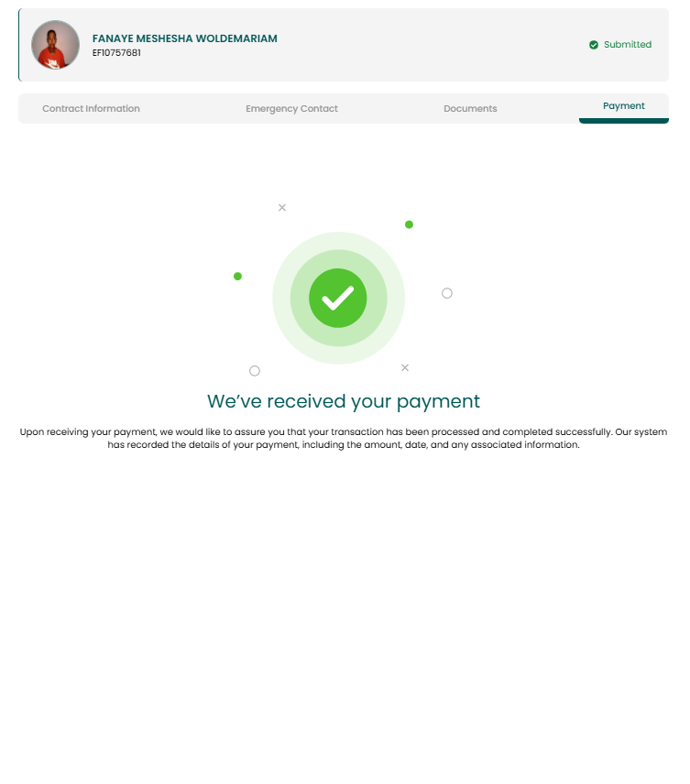690x784 pixels.
Task: Click the ID number EF10757681
Action: (x=116, y=52)
